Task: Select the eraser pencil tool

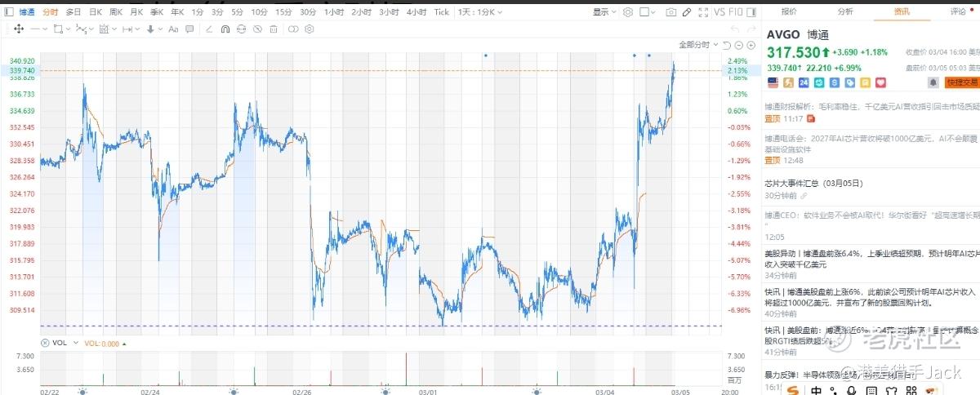Action: pyautogui.click(x=209, y=29)
